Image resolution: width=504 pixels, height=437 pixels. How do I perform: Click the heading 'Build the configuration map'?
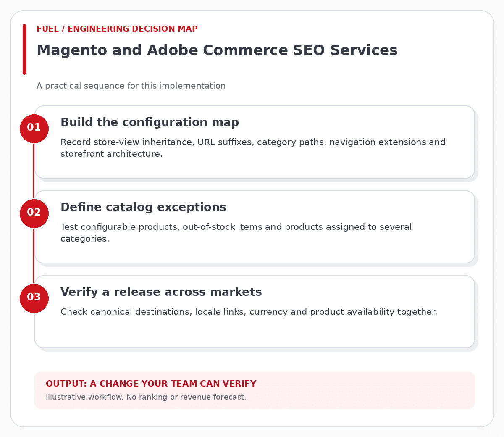click(150, 122)
